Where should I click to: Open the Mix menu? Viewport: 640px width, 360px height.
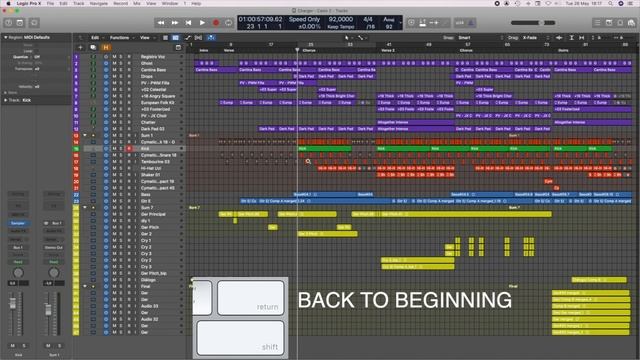pos(137,3)
